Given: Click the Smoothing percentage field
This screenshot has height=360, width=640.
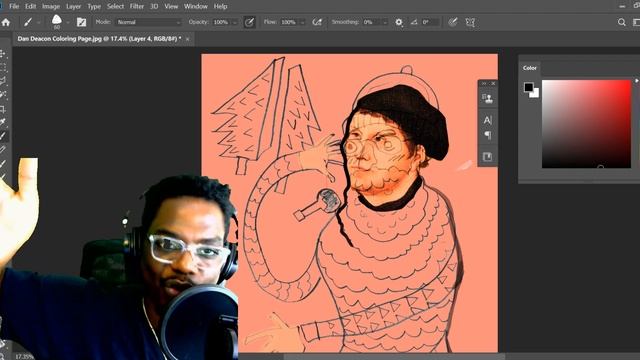Looking at the screenshot, I should 371,22.
